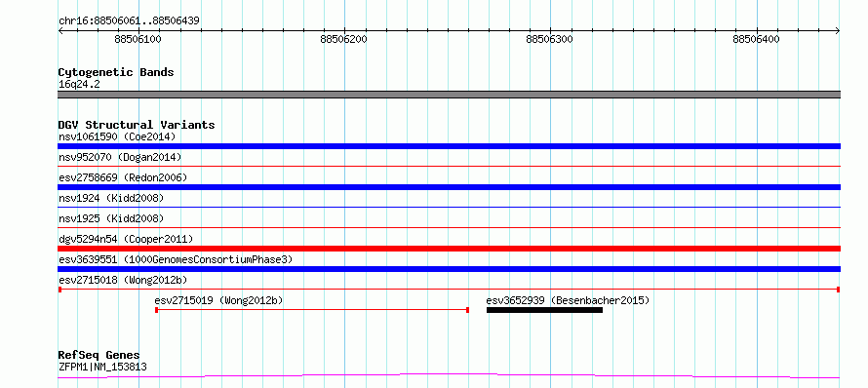The image size is (868, 388).
Task: Click the esv2715018 (Wong2012b) variant line
Action: pos(449,290)
